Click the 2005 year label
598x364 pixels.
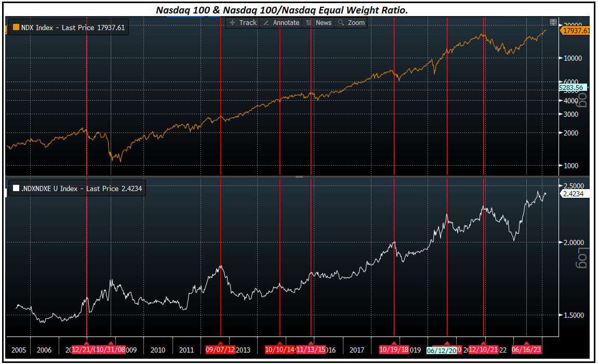tap(19, 350)
